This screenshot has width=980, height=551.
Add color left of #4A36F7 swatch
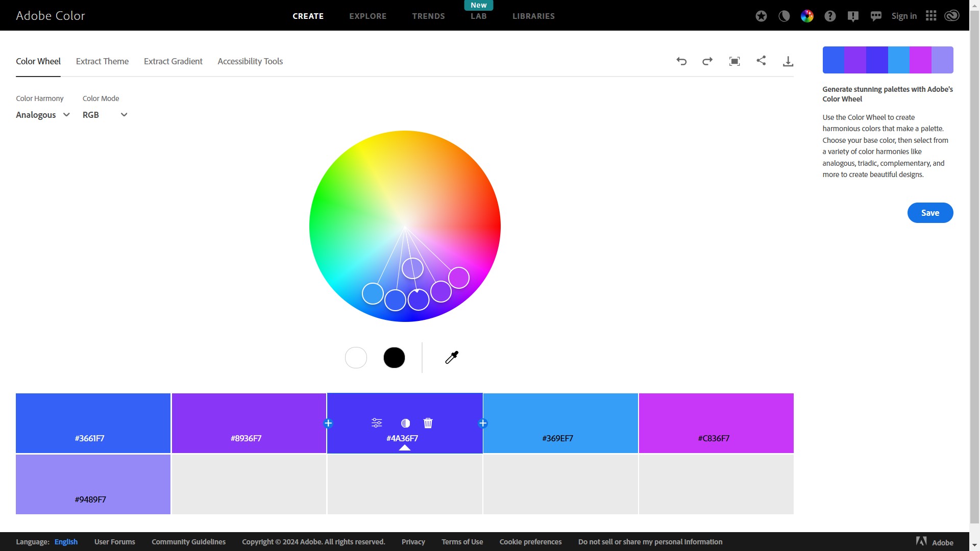pos(328,423)
